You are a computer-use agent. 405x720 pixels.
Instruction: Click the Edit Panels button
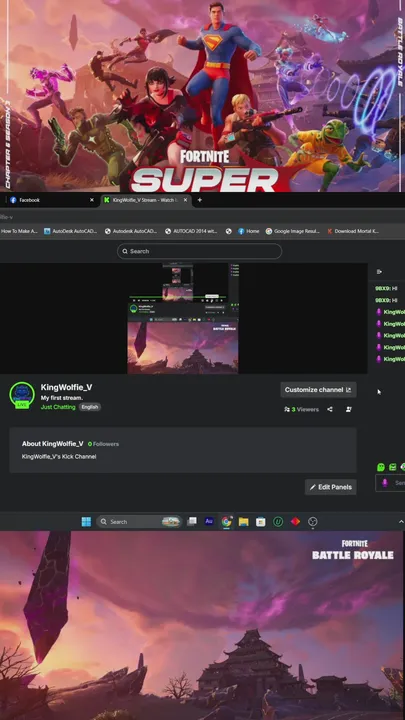point(331,487)
